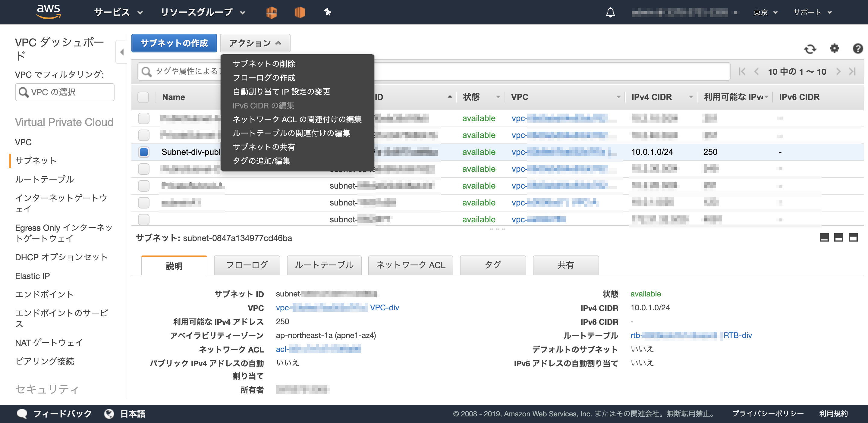Click the pin shortcut icon in header
Viewport: 868px width, 423px height.
coord(328,12)
